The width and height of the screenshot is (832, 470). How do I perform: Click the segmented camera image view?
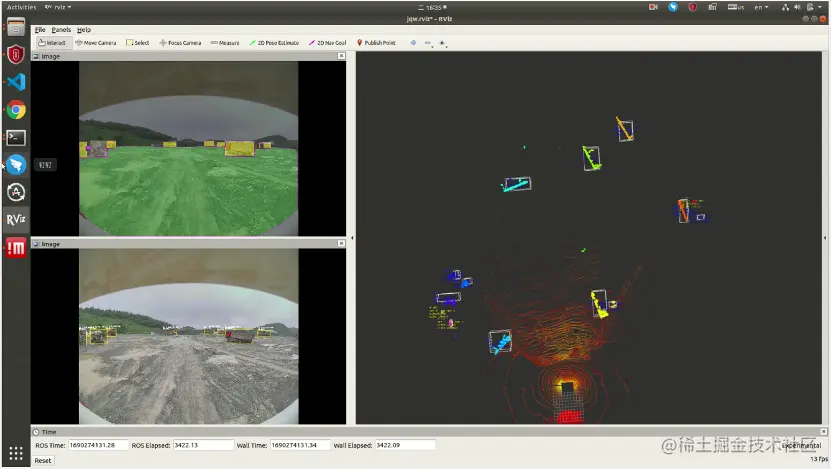pyautogui.click(x=188, y=149)
